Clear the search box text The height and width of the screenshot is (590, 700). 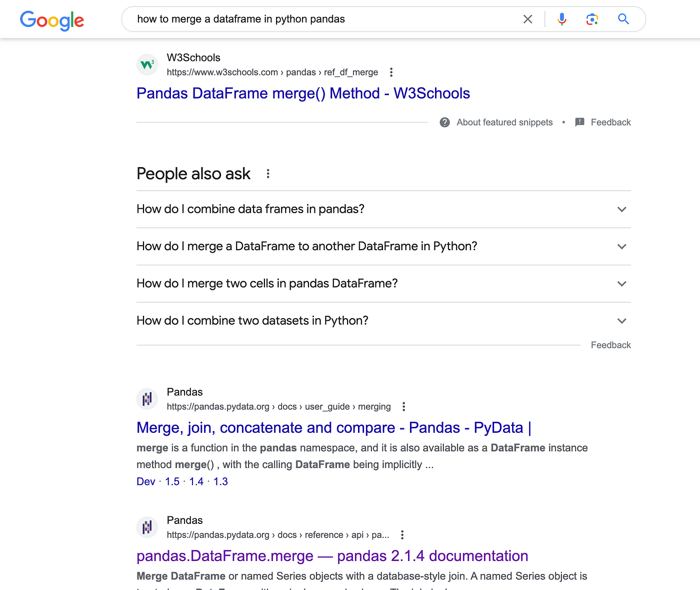(x=527, y=19)
